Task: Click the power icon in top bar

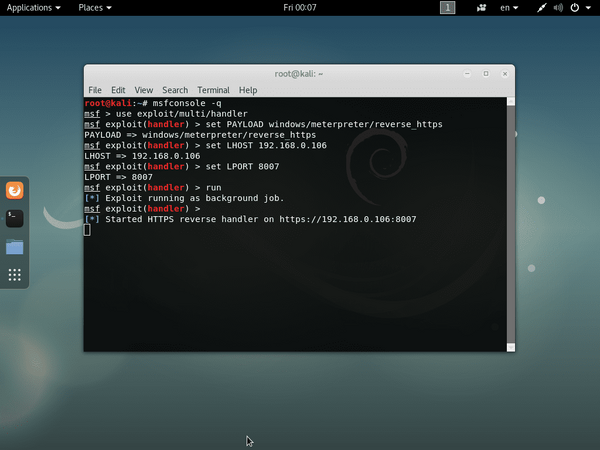Action: [x=575, y=8]
